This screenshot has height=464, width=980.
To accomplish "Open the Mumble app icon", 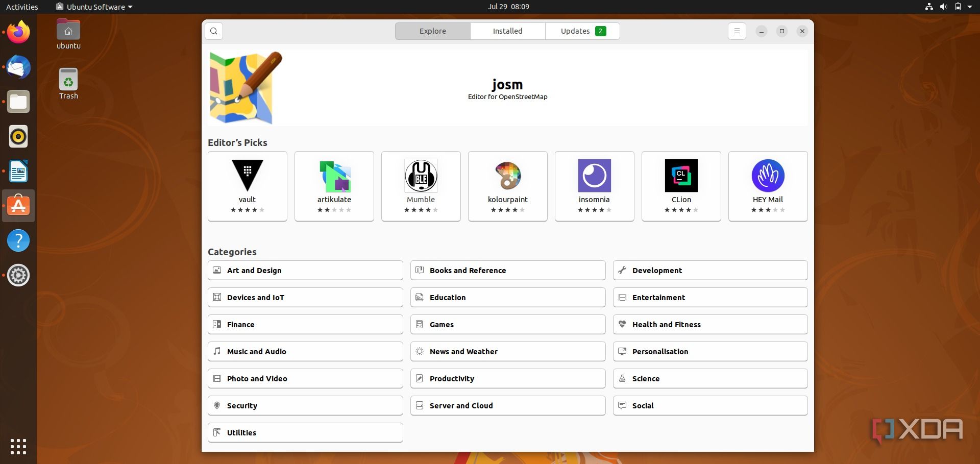I will [x=421, y=175].
